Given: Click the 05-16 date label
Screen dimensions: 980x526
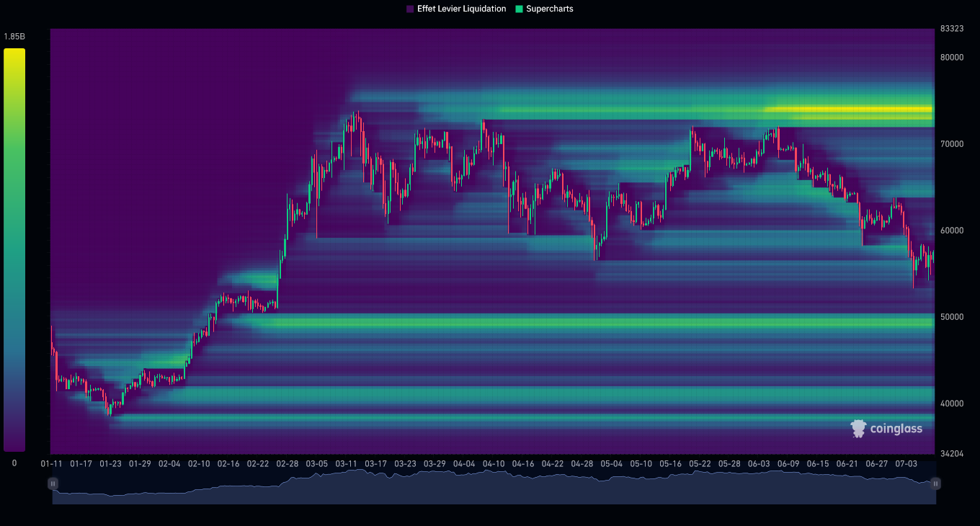Looking at the screenshot, I should [671, 464].
